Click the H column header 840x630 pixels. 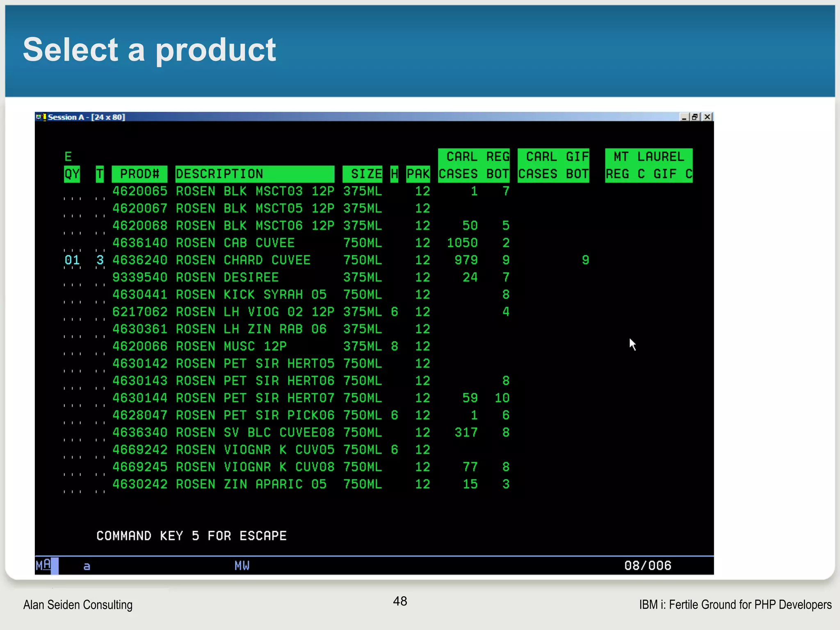394,174
